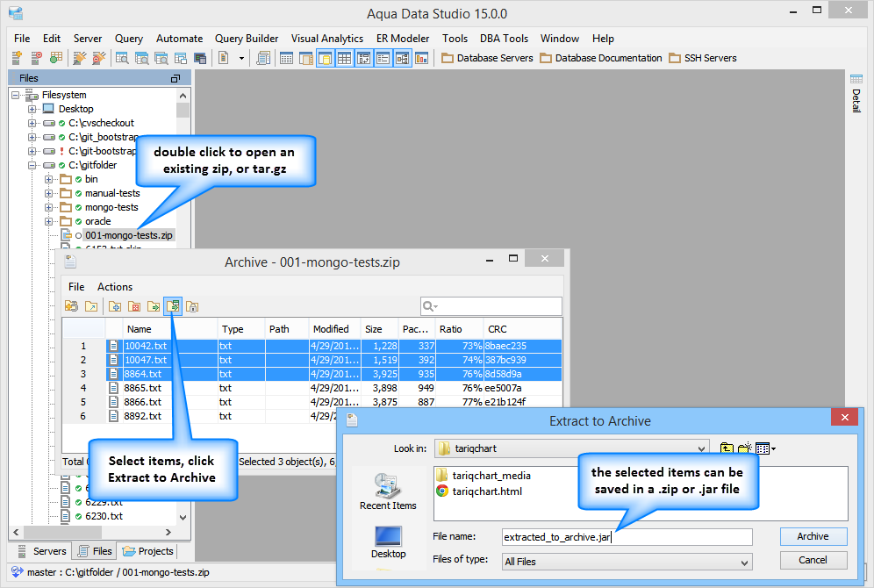Toggle the highlighted tree diagram toolbar button
874x588 pixels.
tap(403, 58)
